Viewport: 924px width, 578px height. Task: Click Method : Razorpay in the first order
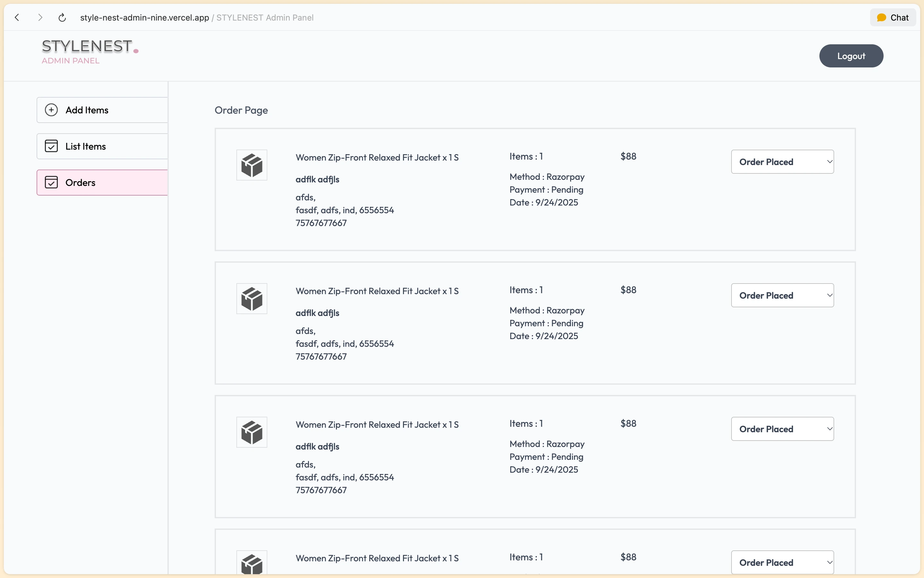547,177
